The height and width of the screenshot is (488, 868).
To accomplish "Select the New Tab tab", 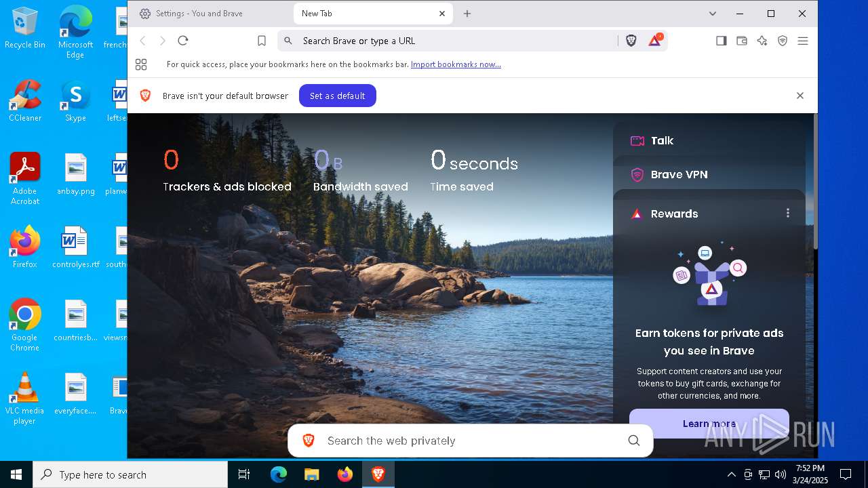I will [x=374, y=14].
